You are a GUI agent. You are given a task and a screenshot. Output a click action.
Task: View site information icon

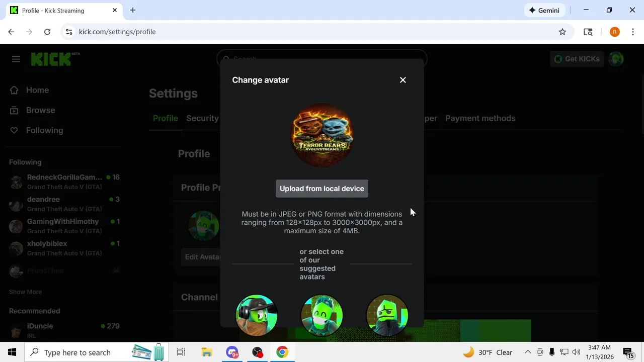coord(69,32)
